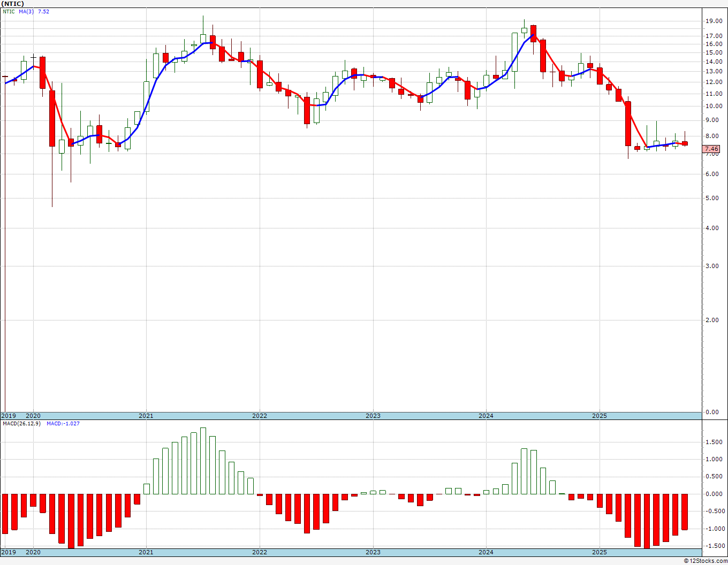Click the 19.00 price level on the right axis
This screenshot has width=728, height=565.
pyautogui.click(x=713, y=21)
